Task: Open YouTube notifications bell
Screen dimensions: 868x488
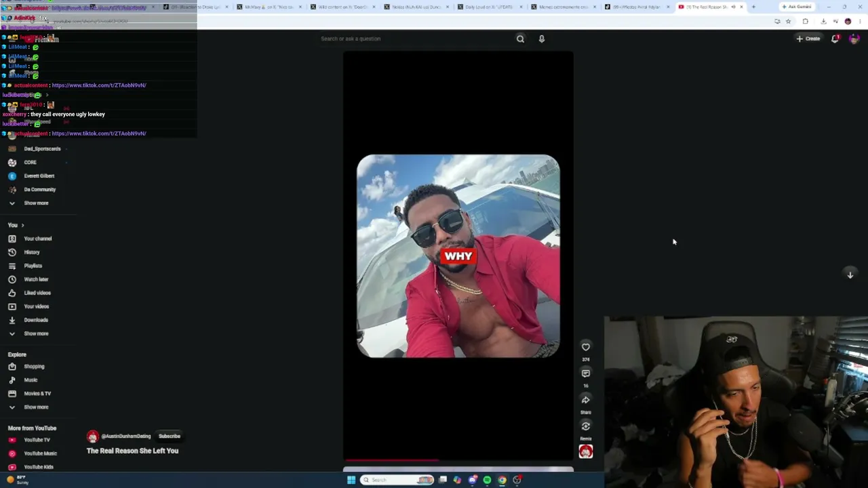Action: (x=835, y=39)
